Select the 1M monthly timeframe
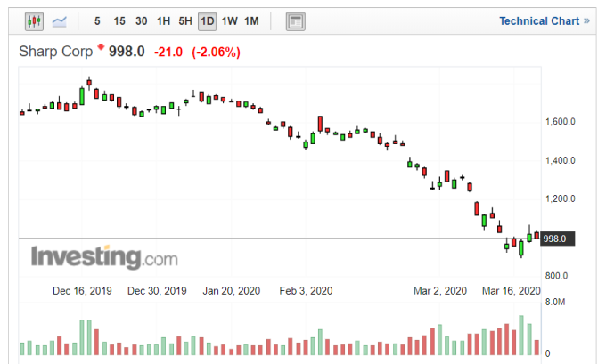 pyautogui.click(x=251, y=21)
